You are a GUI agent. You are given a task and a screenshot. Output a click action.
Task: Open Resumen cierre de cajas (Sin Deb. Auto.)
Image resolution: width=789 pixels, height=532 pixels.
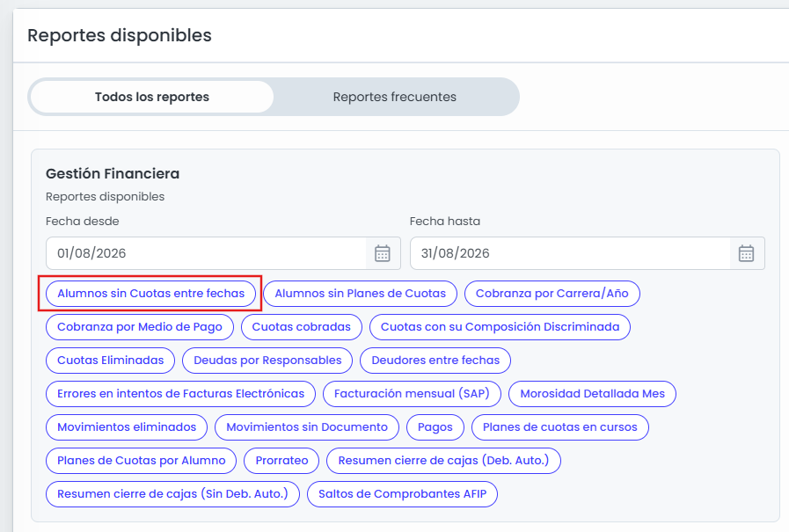[x=172, y=494]
